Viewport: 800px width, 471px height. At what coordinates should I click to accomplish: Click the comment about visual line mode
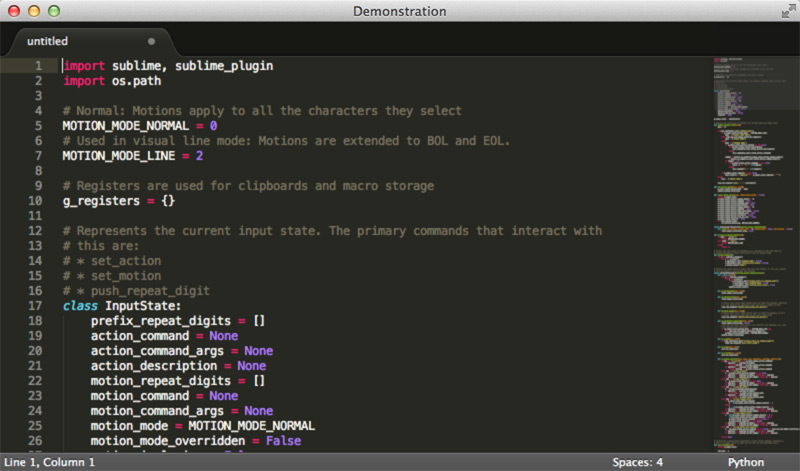pyautogui.click(x=286, y=141)
